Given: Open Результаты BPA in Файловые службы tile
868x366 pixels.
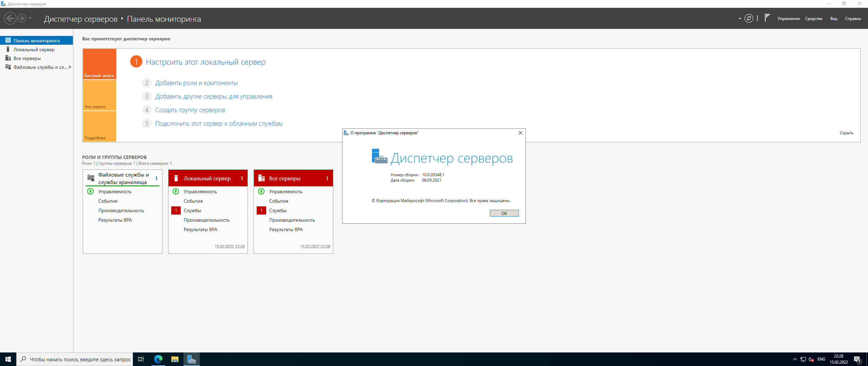Looking at the screenshot, I should click(x=115, y=220).
